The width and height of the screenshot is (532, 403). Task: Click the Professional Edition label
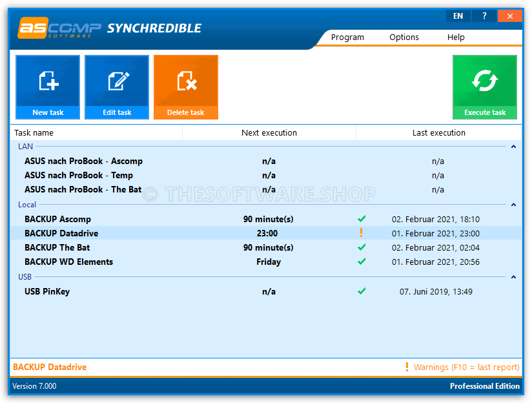point(485,386)
